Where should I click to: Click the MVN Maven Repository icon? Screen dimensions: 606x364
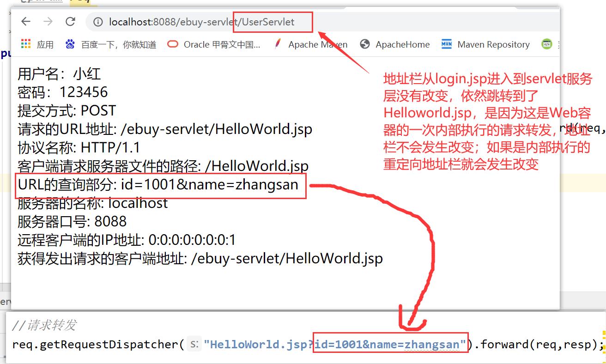pyautogui.click(x=447, y=44)
